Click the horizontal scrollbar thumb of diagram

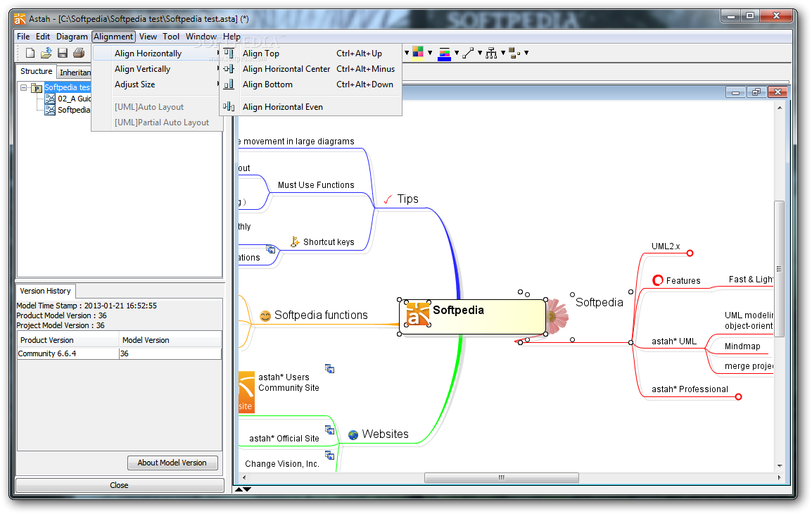click(501, 477)
